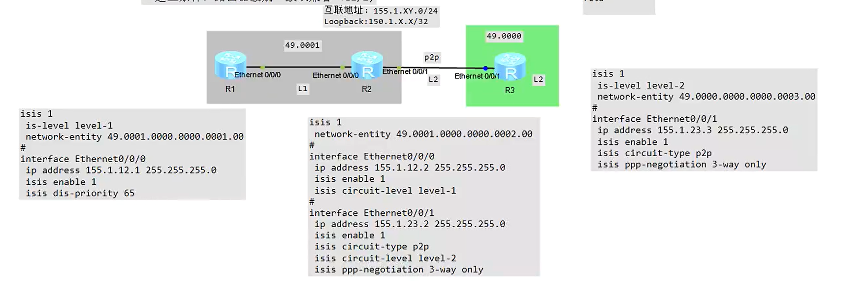Select the R2 router icon

click(367, 65)
